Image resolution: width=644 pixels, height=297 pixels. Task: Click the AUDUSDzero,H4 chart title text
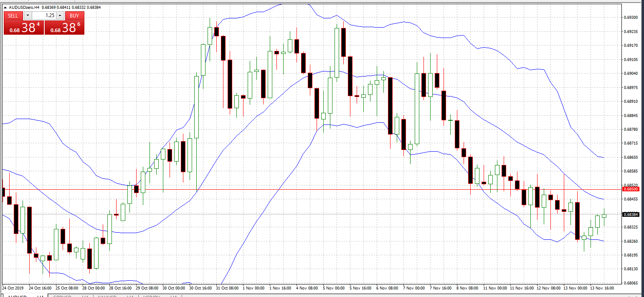24,8
